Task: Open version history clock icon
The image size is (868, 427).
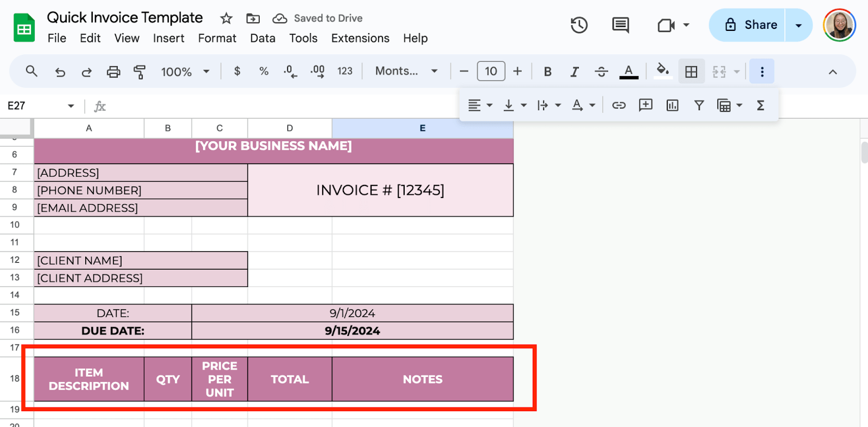Action: tap(579, 25)
